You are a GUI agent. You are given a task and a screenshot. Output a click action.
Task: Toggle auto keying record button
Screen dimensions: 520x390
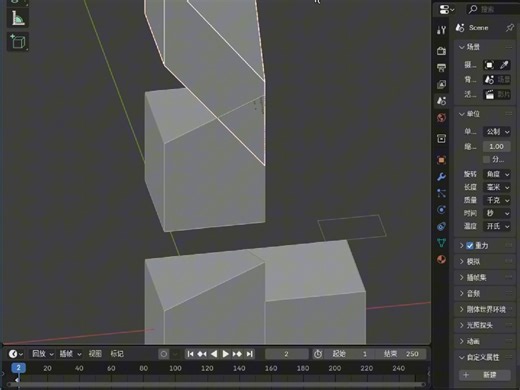[164, 354]
